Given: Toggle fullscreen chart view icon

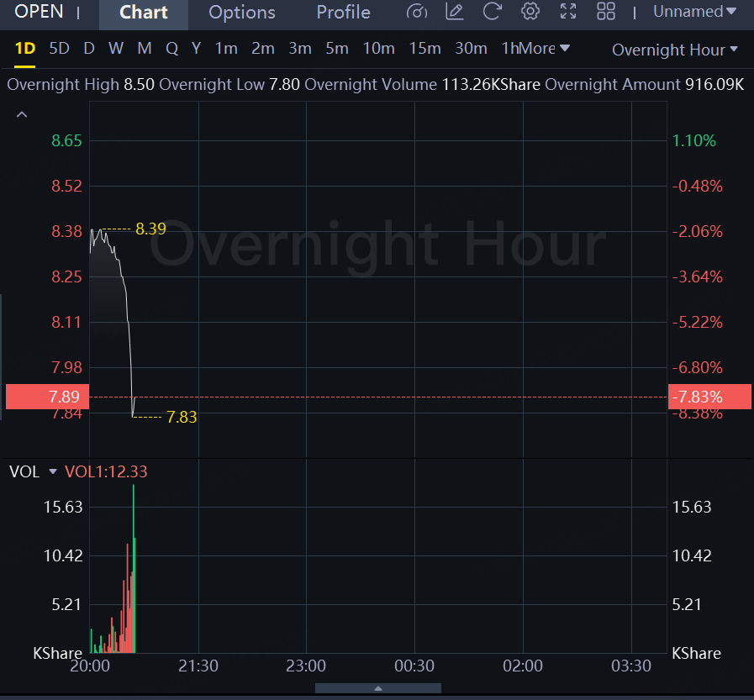Looking at the screenshot, I should coord(568,12).
